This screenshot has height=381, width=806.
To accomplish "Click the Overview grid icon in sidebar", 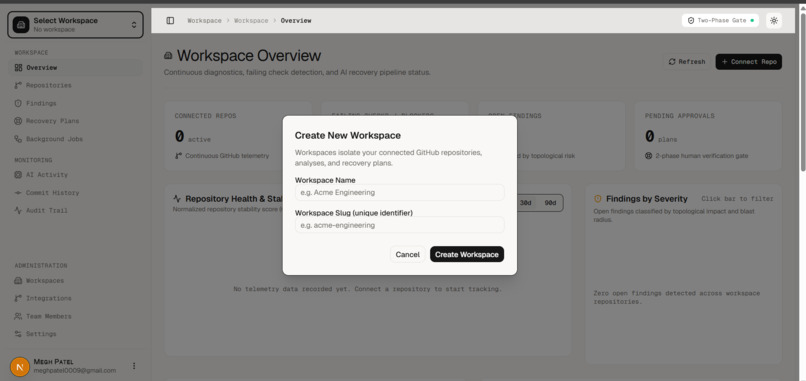I will click(19, 67).
